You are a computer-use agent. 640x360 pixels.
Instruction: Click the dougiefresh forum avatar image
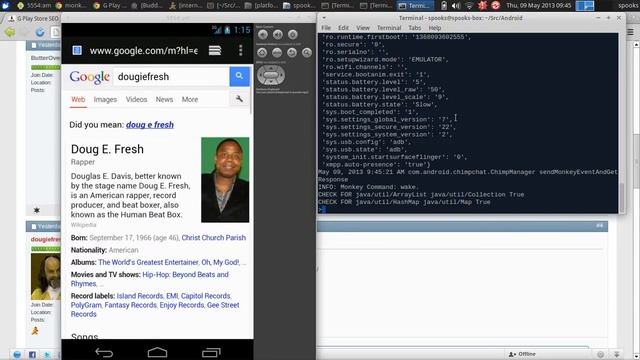coord(45,276)
